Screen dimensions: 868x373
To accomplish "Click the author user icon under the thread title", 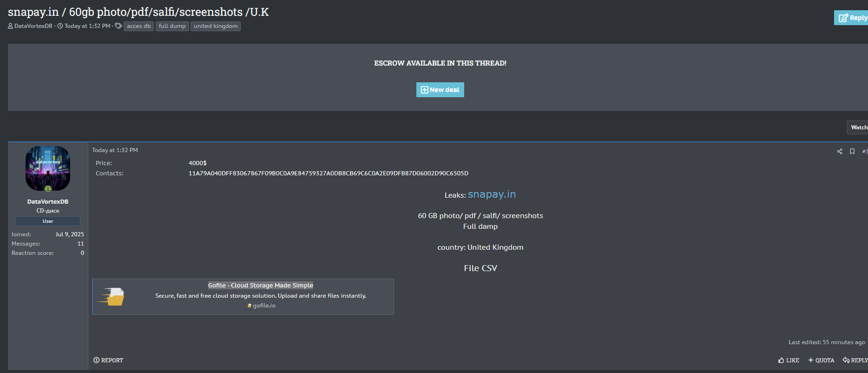I will 10,26.
